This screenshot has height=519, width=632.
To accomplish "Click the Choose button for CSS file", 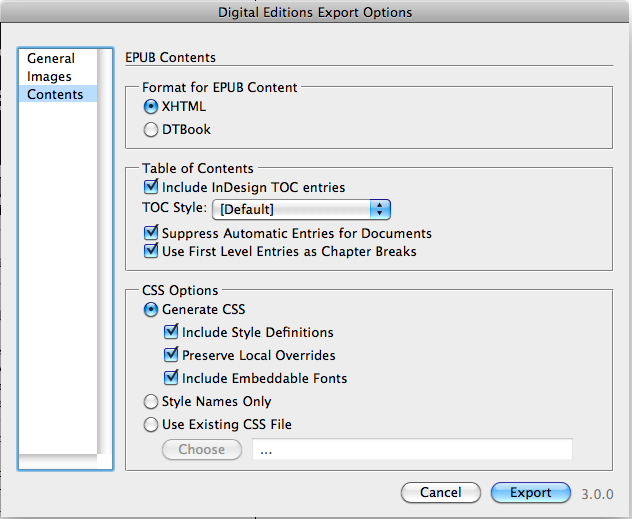I will click(202, 449).
